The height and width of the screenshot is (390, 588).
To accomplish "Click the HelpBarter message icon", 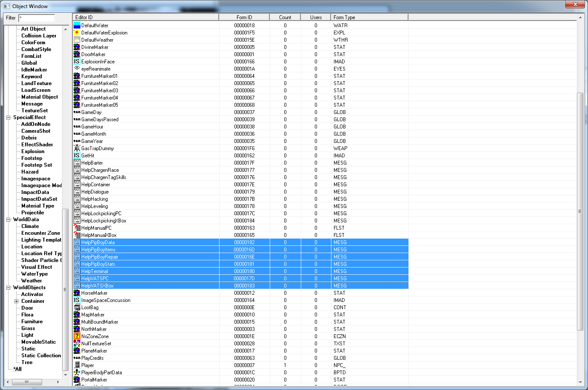I will [x=77, y=163].
